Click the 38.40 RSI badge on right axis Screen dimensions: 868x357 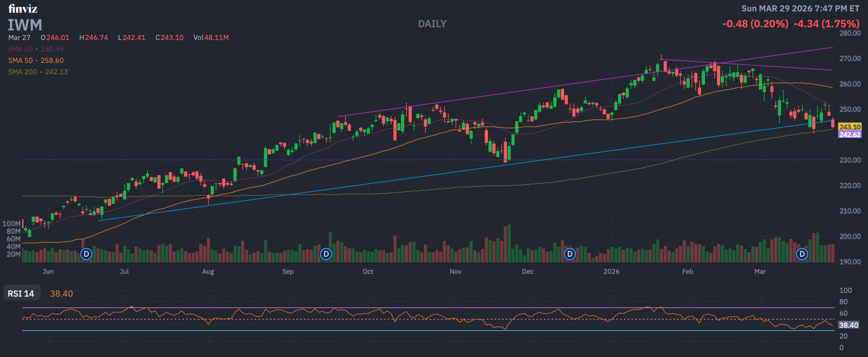[x=849, y=325]
